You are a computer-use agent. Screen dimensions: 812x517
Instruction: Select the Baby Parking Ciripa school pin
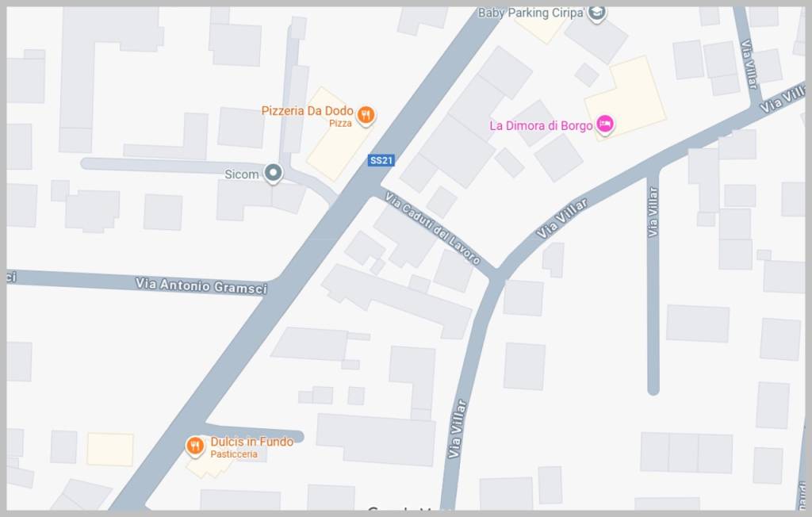tap(596, 13)
